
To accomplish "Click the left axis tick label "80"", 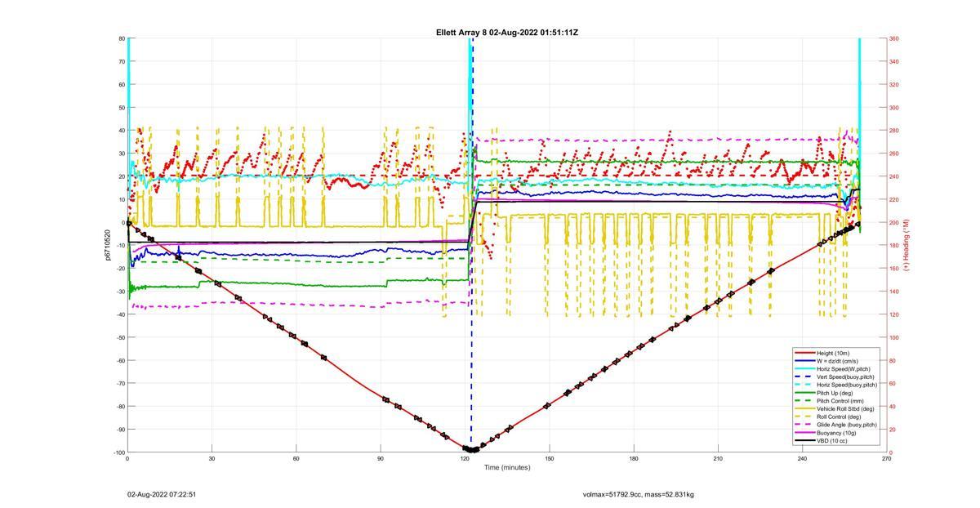I will point(122,38).
